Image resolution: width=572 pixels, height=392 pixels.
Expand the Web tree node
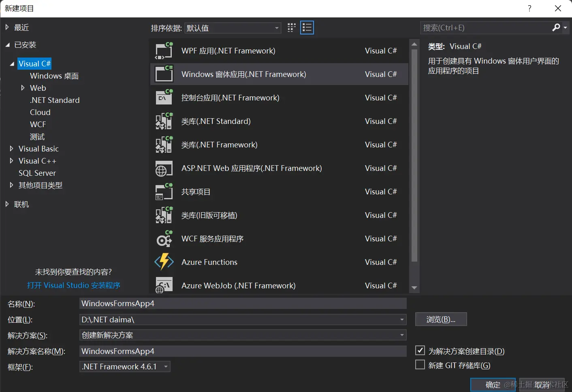(23, 87)
